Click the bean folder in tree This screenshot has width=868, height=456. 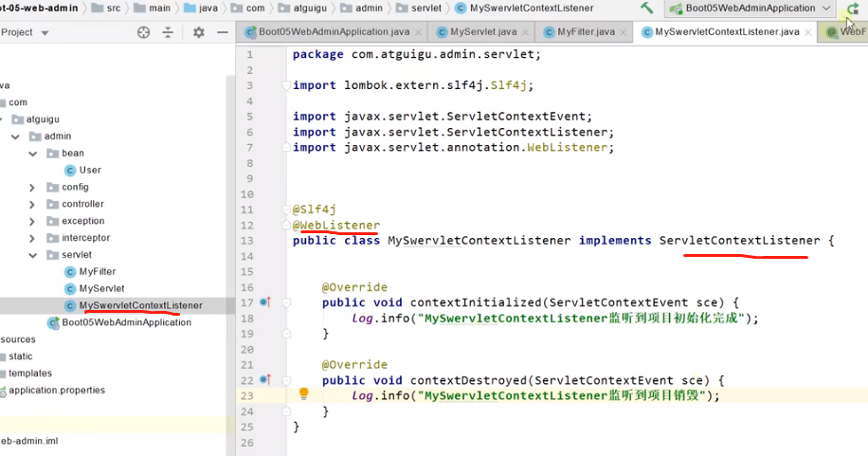[65, 153]
